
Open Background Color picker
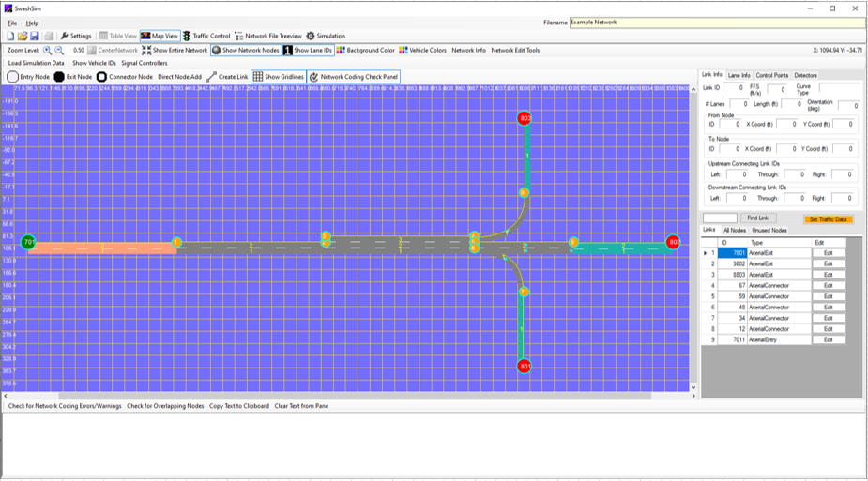[x=365, y=51]
